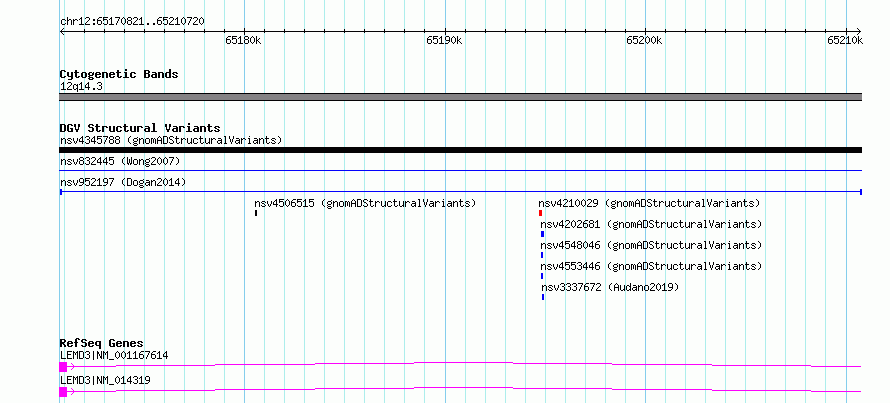
Task: Click the DGV Structural Variants track title
Action: click(x=140, y=128)
